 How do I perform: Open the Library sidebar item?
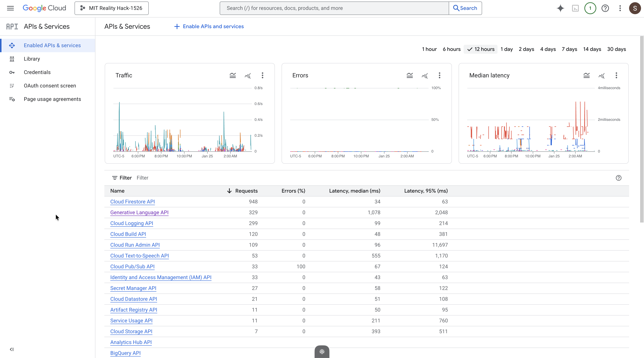click(x=32, y=59)
